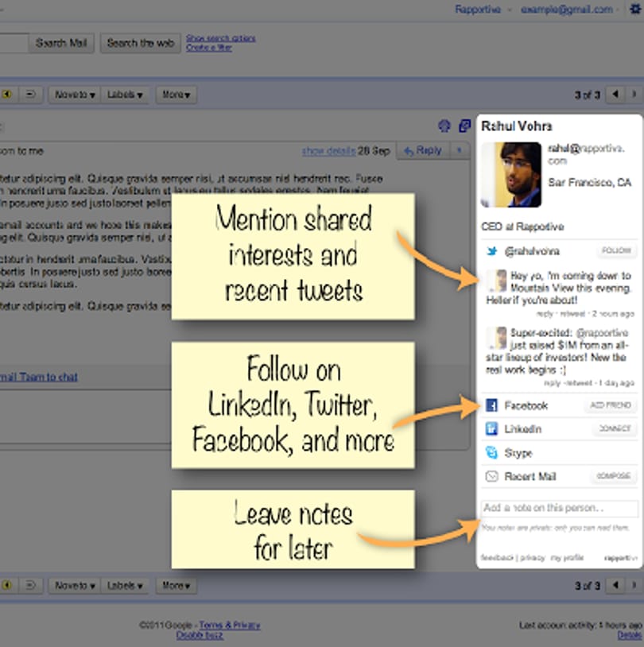
Task: Click the Skype label in sidebar
Action: pos(518,453)
